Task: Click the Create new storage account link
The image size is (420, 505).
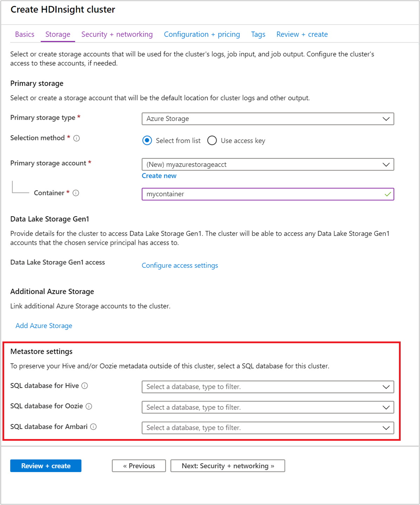Action: pos(159,176)
